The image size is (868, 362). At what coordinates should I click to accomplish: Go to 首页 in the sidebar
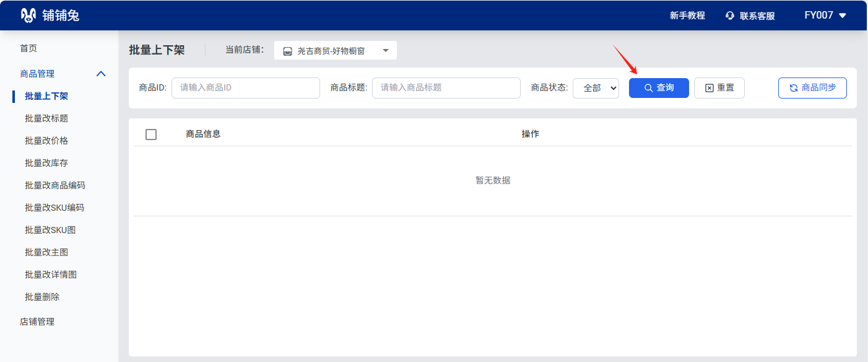click(x=28, y=48)
